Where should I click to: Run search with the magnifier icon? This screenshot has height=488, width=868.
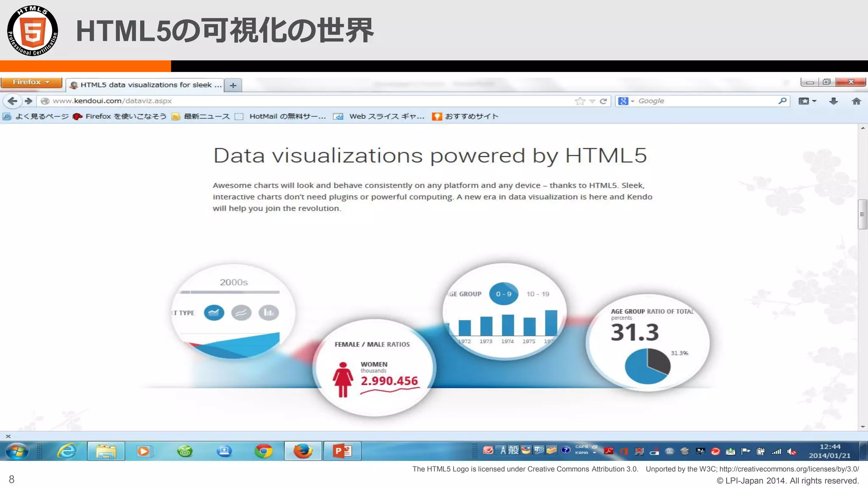click(x=782, y=101)
